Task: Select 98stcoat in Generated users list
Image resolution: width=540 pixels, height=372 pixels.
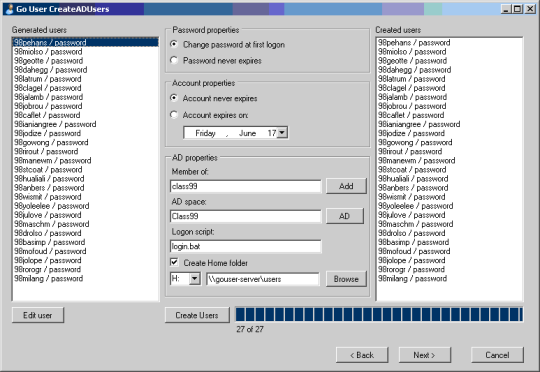Action: pyautogui.click(x=85, y=169)
